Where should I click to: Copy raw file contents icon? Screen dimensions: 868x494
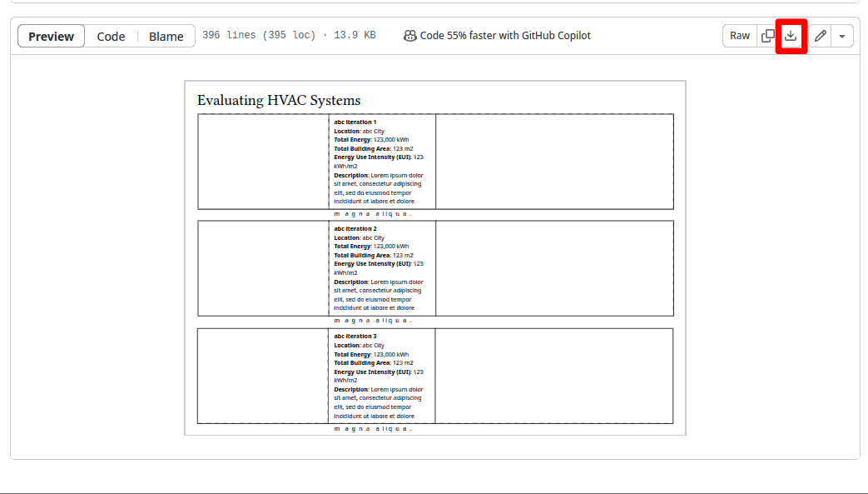point(768,36)
